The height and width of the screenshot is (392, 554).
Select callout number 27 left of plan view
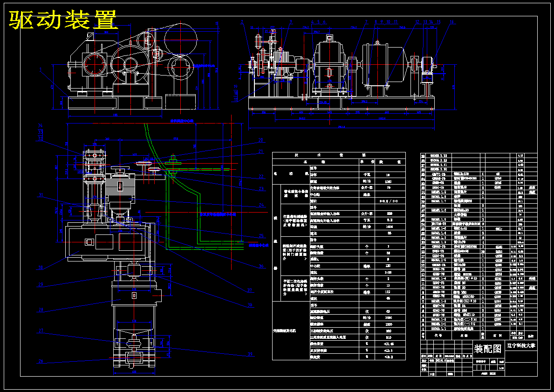[x=41, y=331]
